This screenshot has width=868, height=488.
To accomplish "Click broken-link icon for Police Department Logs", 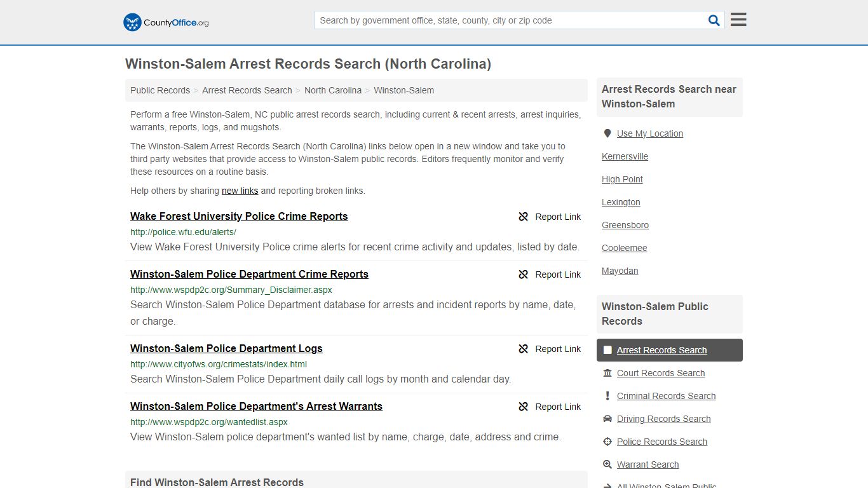I will pyautogui.click(x=524, y=349).
